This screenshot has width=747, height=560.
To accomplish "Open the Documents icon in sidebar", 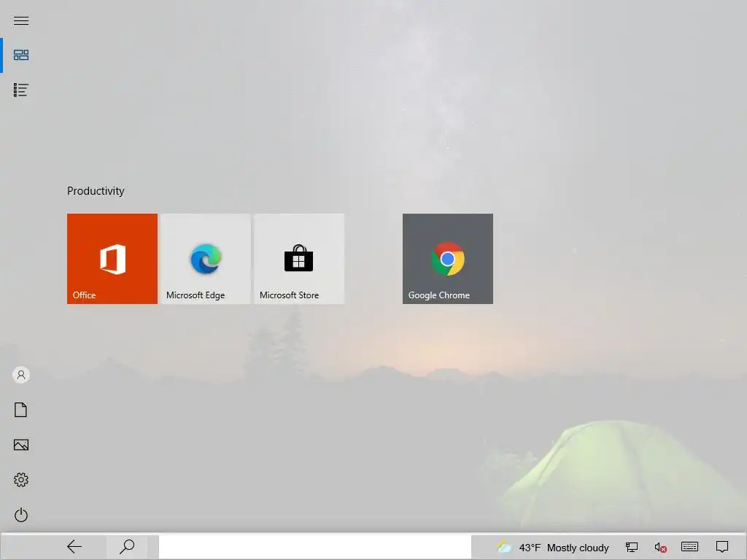I will (21, 410).
